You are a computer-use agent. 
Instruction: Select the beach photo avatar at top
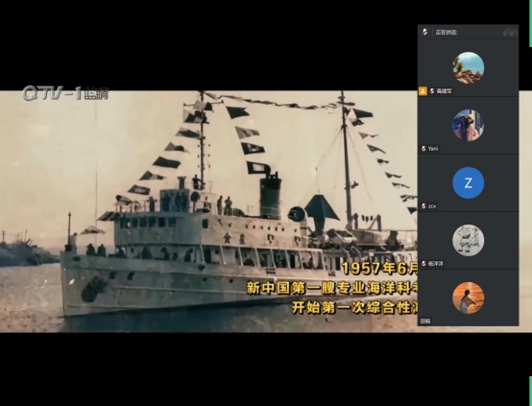[x=469, y=67]
